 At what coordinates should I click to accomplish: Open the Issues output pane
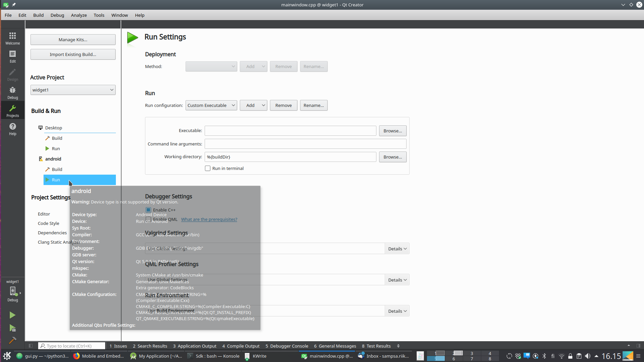coord(118,346)
